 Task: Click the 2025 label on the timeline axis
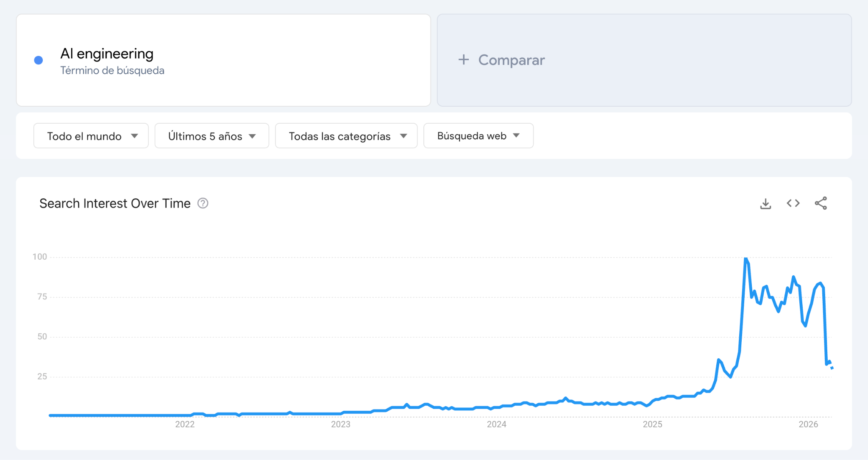pyautogui.click(x=652, y=424)
